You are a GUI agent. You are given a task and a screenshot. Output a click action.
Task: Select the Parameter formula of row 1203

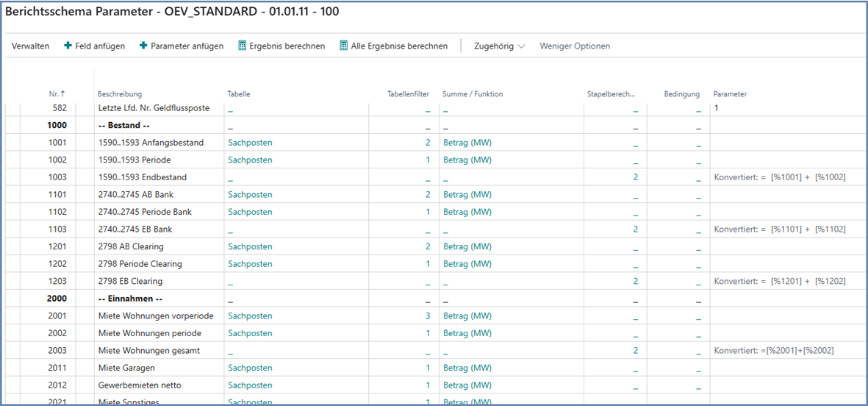pos(779,282)
